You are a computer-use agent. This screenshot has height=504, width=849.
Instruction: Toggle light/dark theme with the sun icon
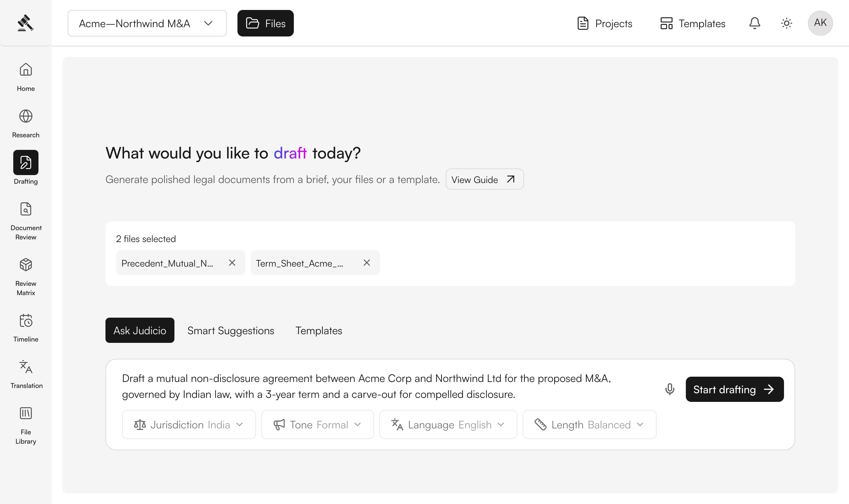pos(787,23)
